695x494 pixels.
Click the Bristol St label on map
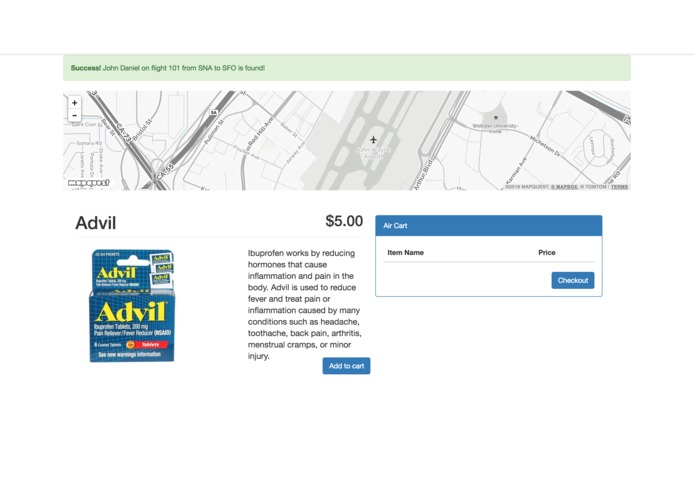tap(142, 129)
